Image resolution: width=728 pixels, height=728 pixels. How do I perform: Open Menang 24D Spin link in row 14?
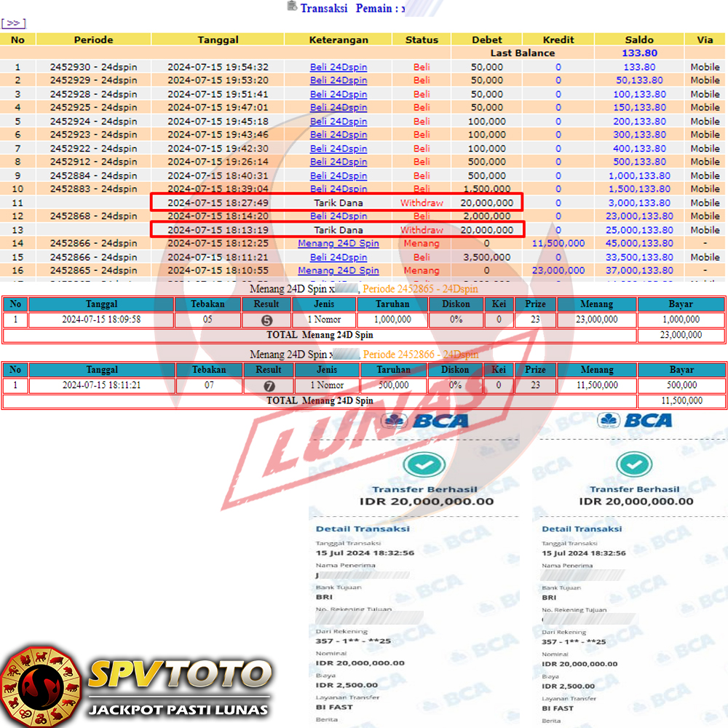(x=339, y=243)
